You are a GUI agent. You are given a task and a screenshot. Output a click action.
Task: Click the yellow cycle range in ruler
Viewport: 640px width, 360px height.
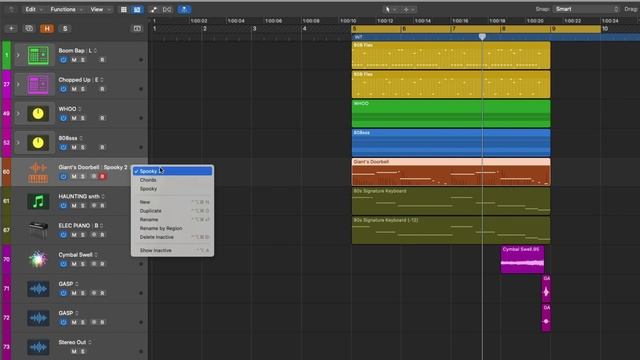[x=476, y=29]
